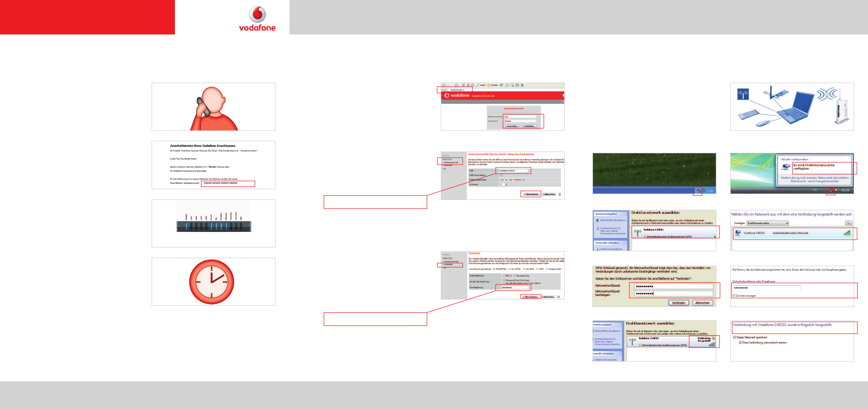
Task: Click into the SSID text field
Action: 514,171
